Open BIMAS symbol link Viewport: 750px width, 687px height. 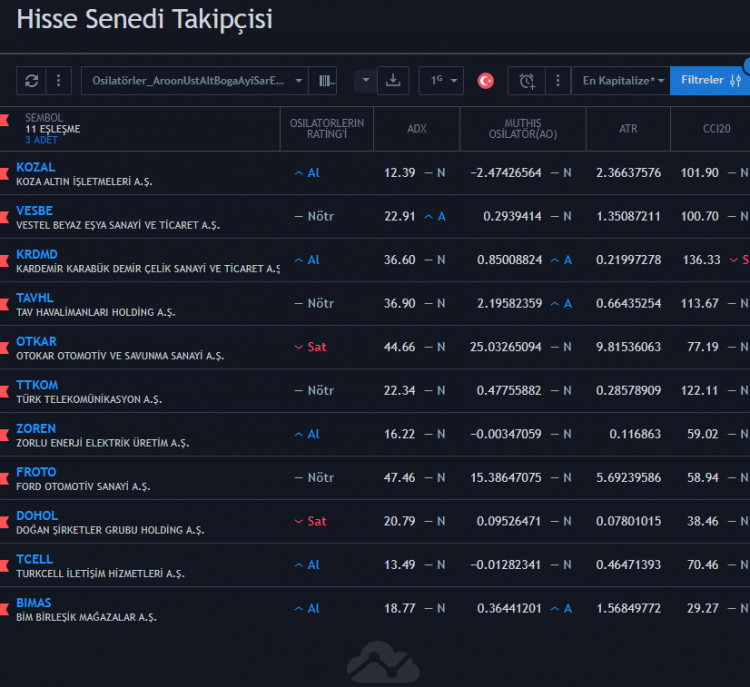33,602
